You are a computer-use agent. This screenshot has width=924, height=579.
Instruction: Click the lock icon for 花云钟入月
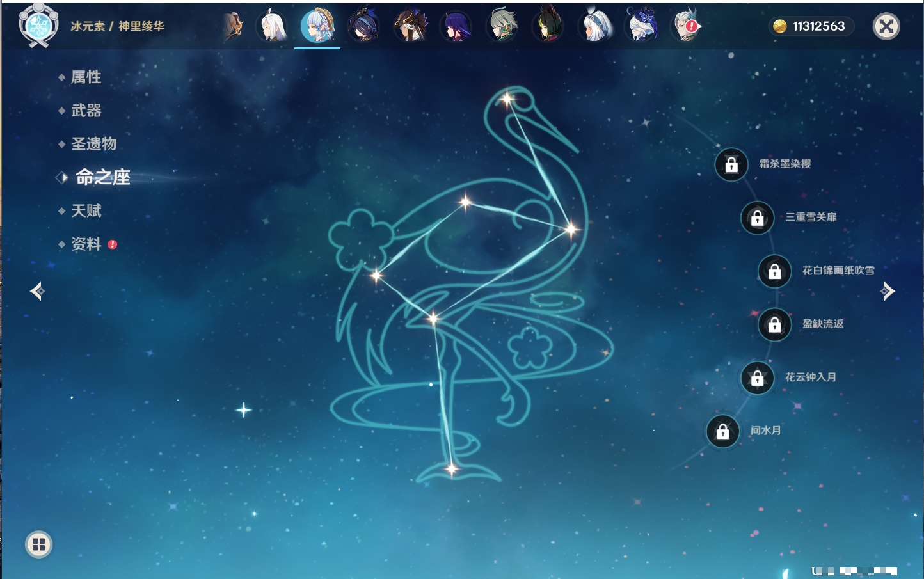point(757,377)
